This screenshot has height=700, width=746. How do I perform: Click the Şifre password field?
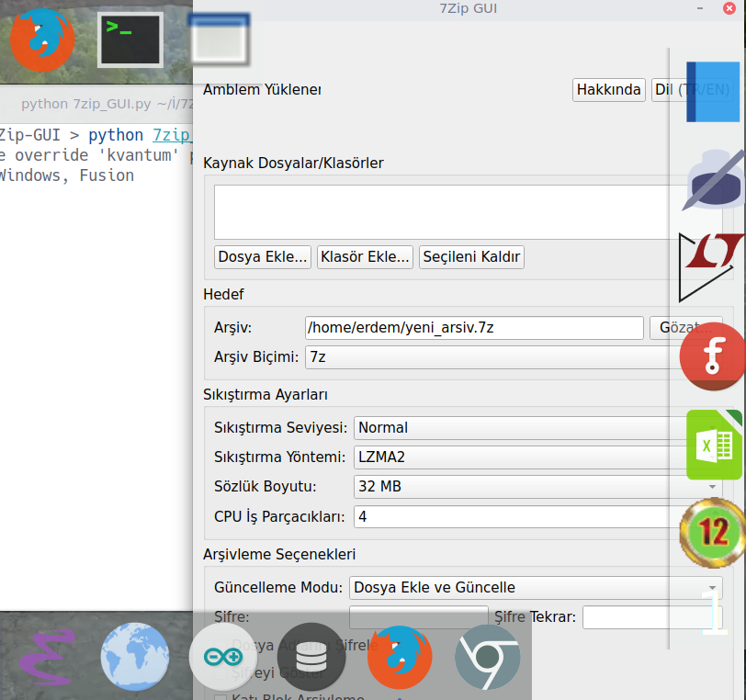click(x=419, y=617)
